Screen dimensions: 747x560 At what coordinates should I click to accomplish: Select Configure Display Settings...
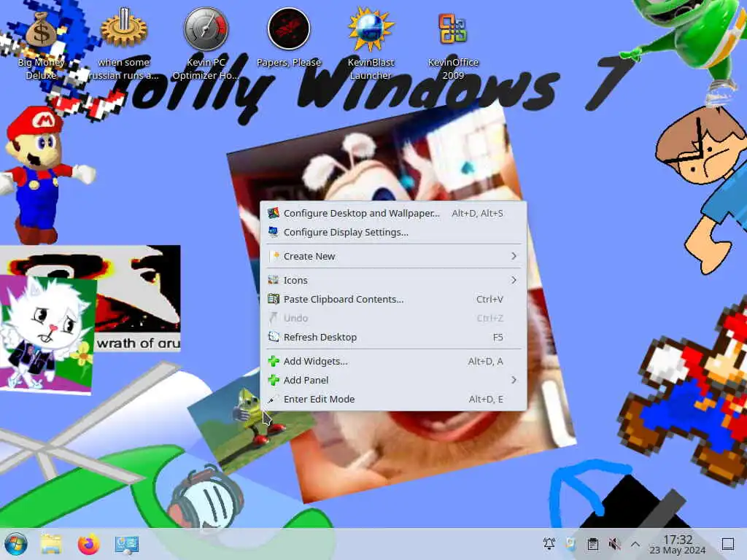[x=393, y=233]
